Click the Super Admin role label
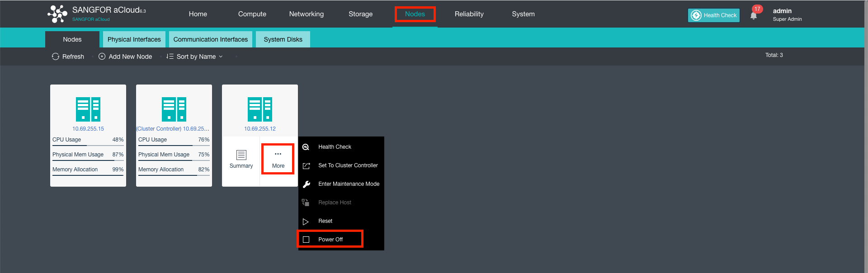The image size is (868, 273). (x=787, y=19)
